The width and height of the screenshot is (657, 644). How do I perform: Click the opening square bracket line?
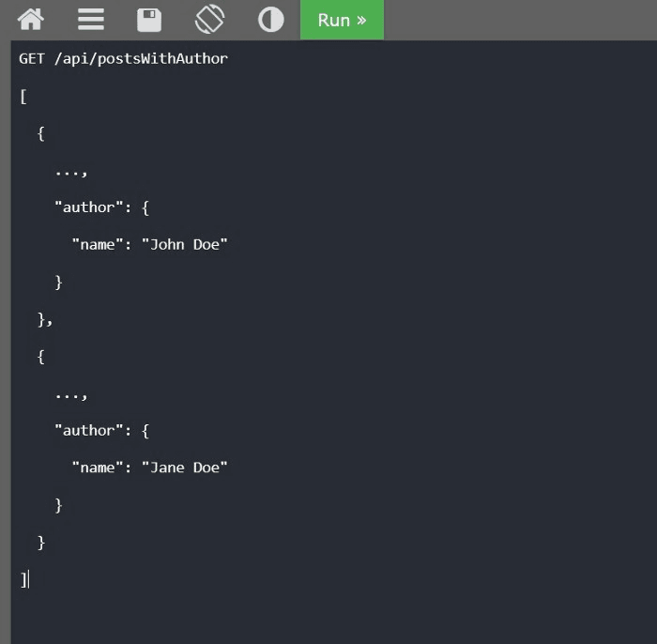(23, 97)
